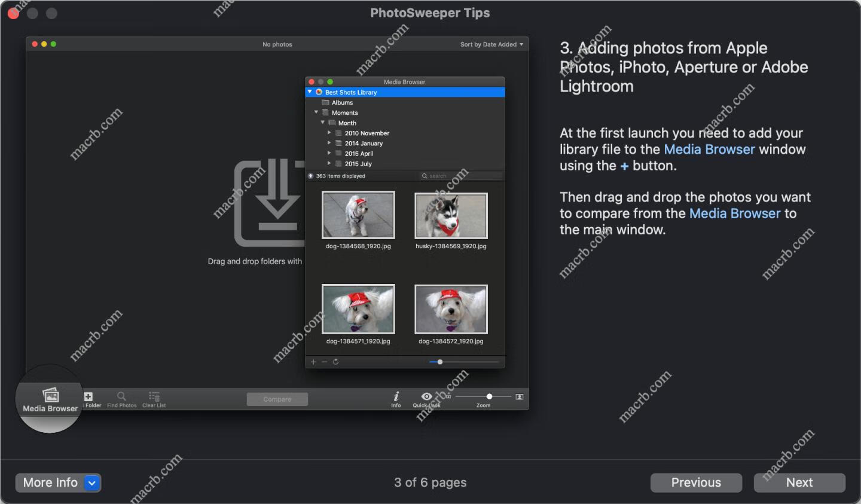
Task: Click the "No photos" window title
Action: point(277,44)
